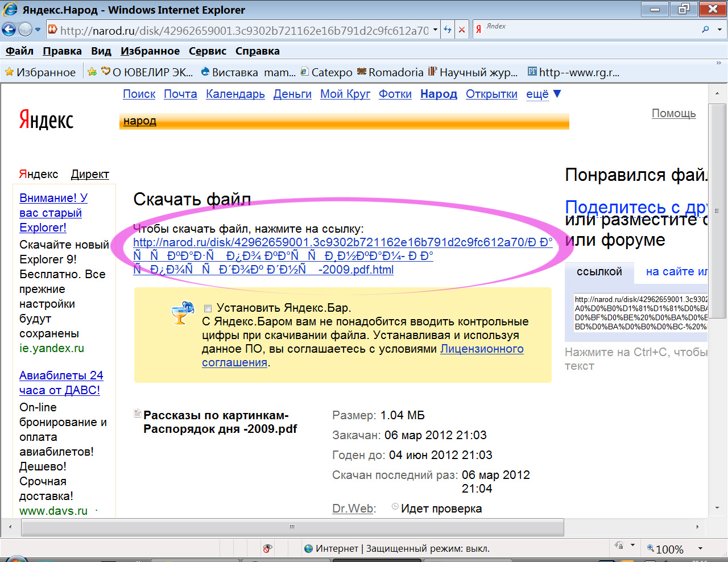This screenshot has height=562, width=728.
Task: Open the recent pages dropdown near Back button
Action: (38, 30)
